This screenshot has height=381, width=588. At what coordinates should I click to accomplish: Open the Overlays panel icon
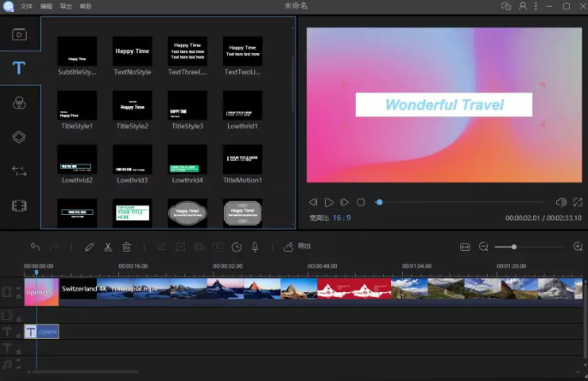click(x=19, y=137)
